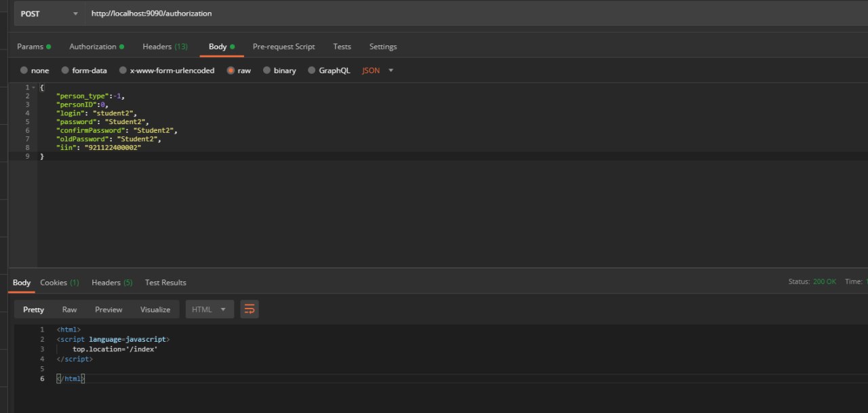Switch response view to Raw
The width and height of the screenshot is (868, 413).
[x=69, y=310]
